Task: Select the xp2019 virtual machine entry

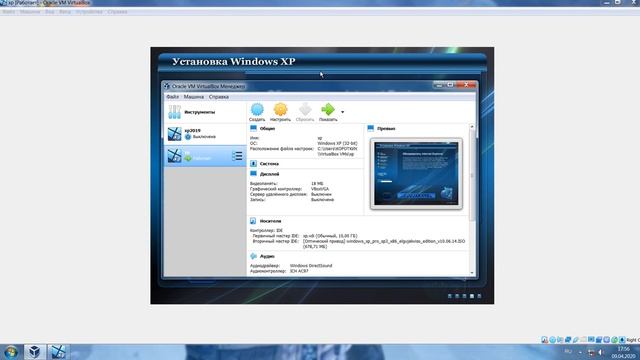Action: coord(205,134)
